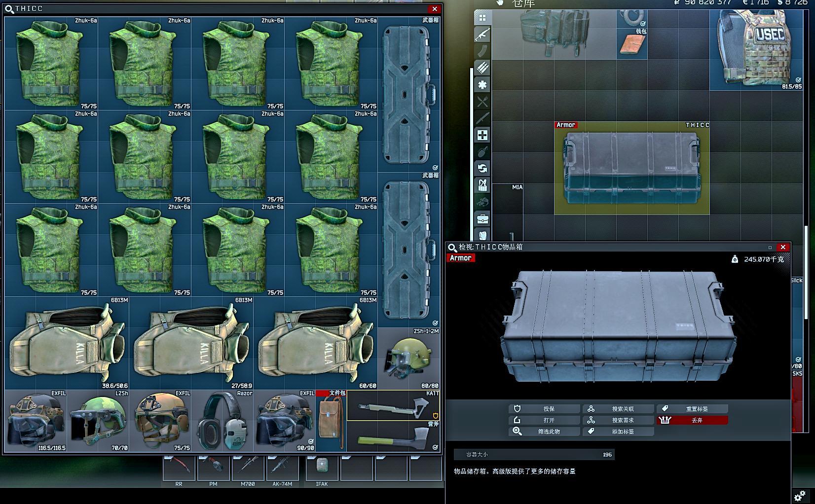Click the small square button in inspect titlebar
The height and width of the screenshot is (504, 815).
tap(770, 248)
